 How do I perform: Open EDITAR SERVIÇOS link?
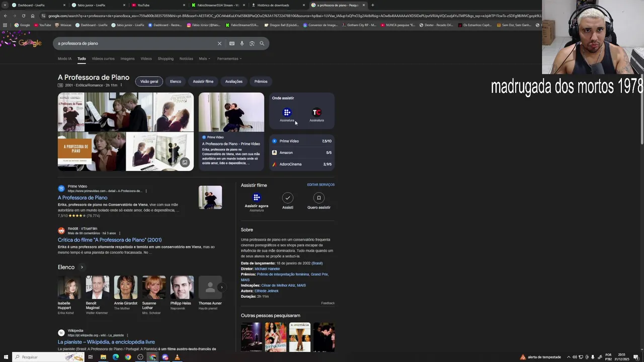click(x=321, y=185)
